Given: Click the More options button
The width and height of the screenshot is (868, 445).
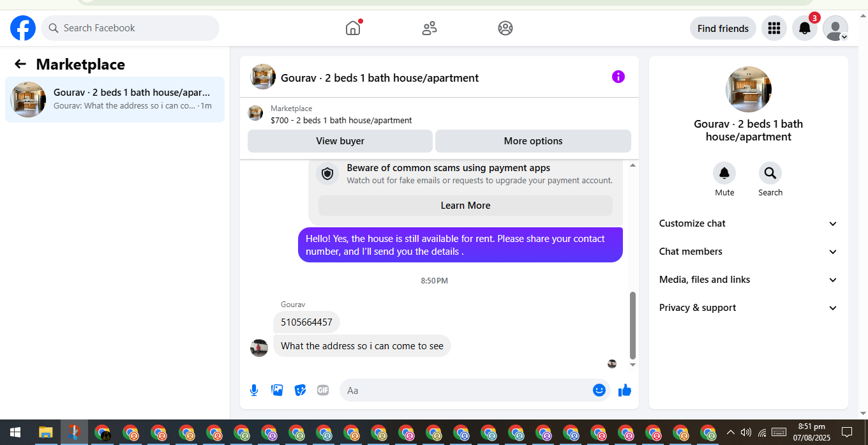Looking at the screenshot, I should click(533, 141).
